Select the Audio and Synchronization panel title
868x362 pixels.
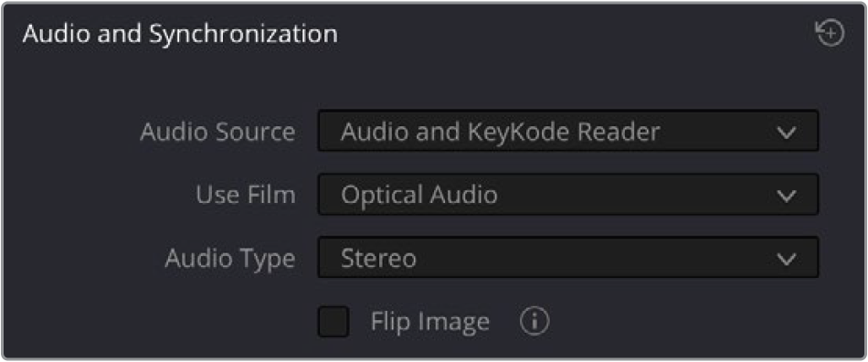[180, 35]
